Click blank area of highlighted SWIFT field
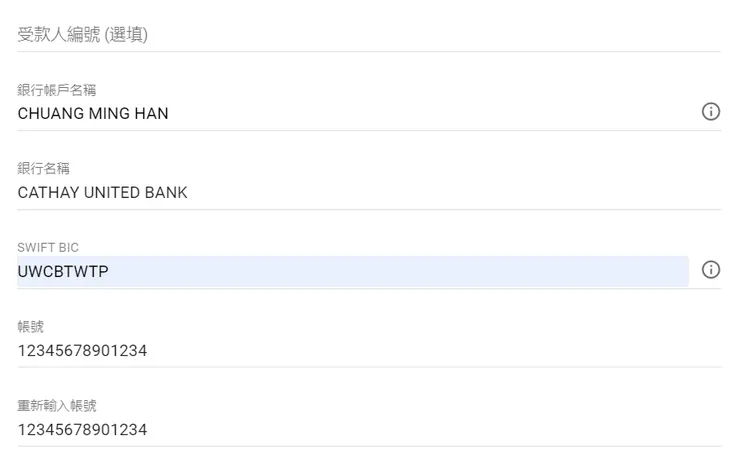 [x=450, y=271]
